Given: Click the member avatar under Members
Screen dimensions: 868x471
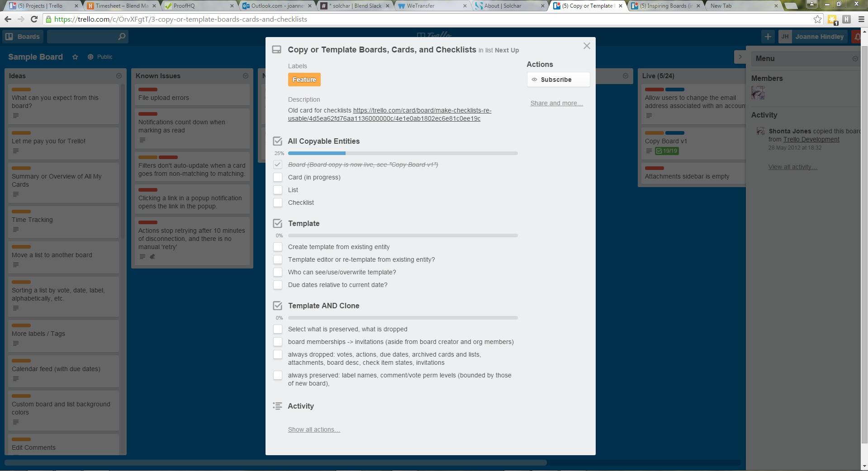Looking at the screenshot, I should 758,93.
